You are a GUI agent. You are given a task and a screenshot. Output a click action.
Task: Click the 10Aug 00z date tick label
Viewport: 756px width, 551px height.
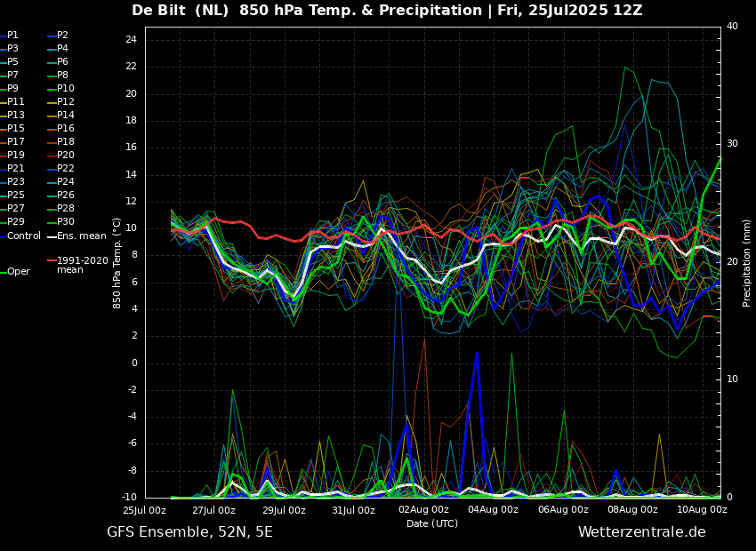[x=703, y=510]
